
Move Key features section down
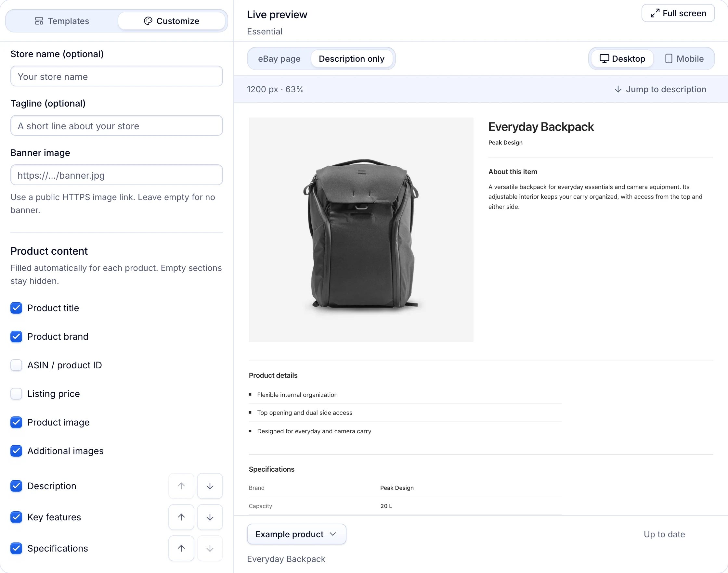pos(210,517)
